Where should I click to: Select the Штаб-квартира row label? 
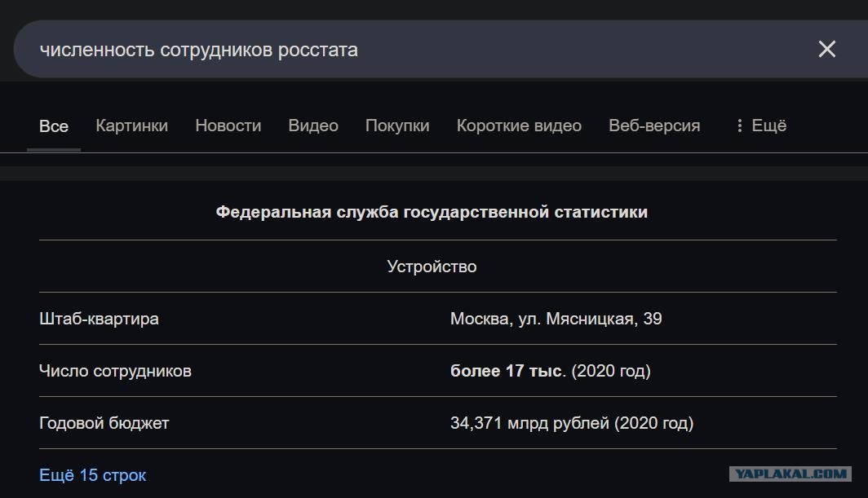pyautogui.click(x=99, y=319)
